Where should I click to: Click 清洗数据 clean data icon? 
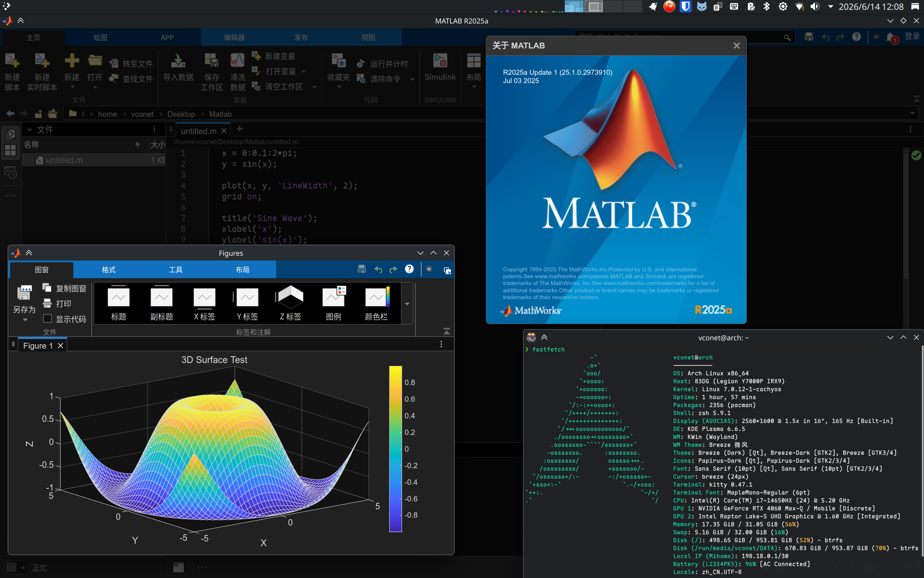[237, 60]
